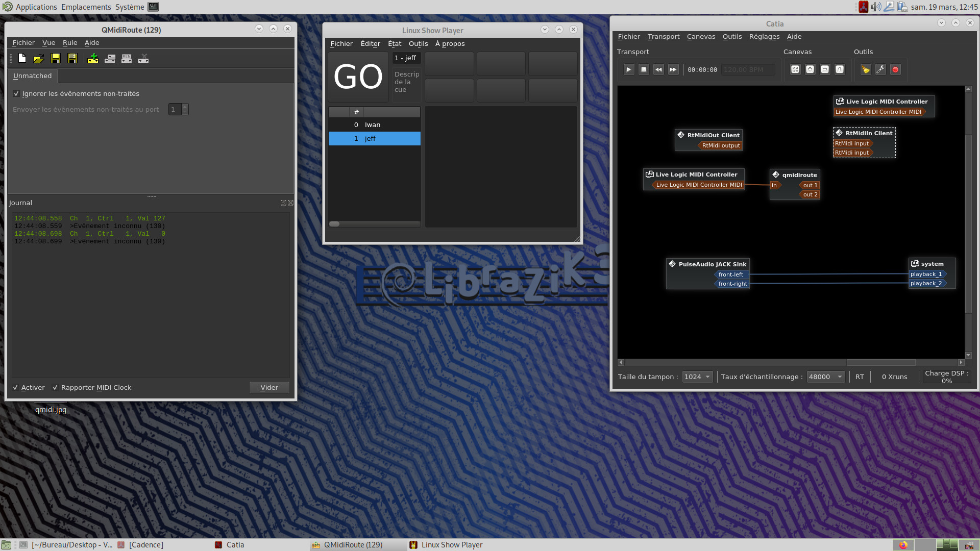Toggle Ignorer les évènements non-traités checkbox

coord(16,93)
